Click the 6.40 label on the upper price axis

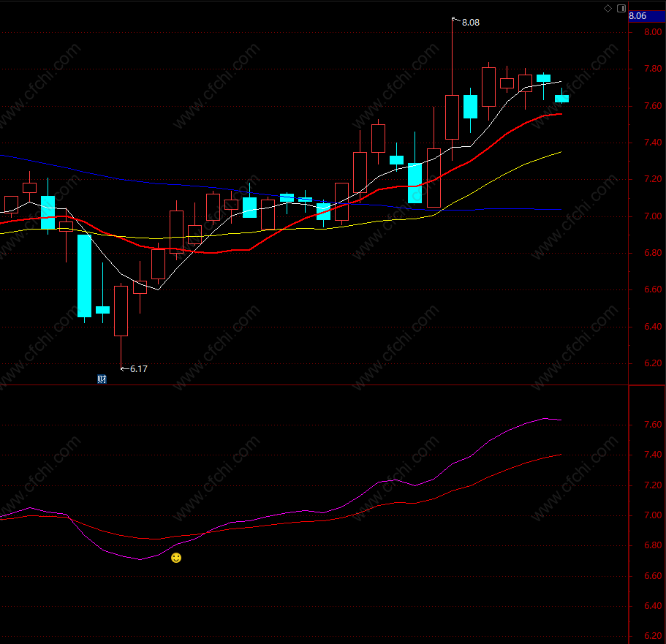click(x=653, y=327)
